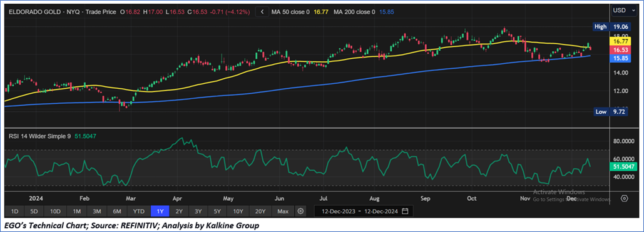
Task: Collapse the indicator legend chevron button
Action: pos(262,12)
